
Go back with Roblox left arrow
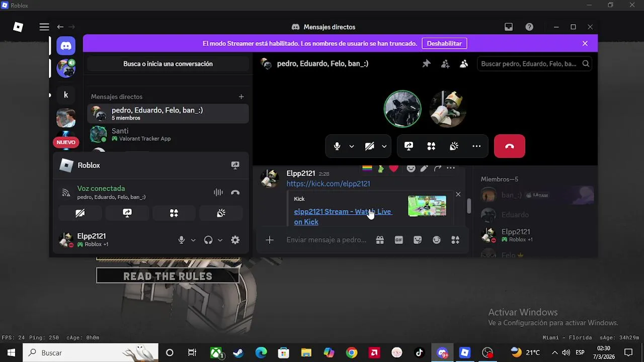60,27
